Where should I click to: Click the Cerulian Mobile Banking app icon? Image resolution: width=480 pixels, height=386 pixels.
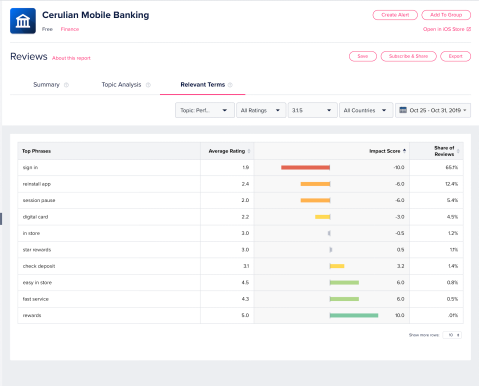tap(23, 21)
